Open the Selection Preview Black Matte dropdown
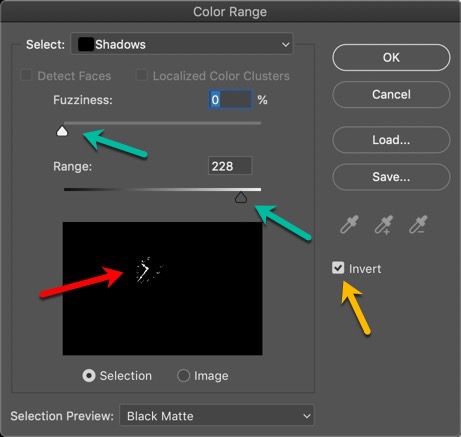The width and height of the screenshot is (461, 437). tap(217, 416)
